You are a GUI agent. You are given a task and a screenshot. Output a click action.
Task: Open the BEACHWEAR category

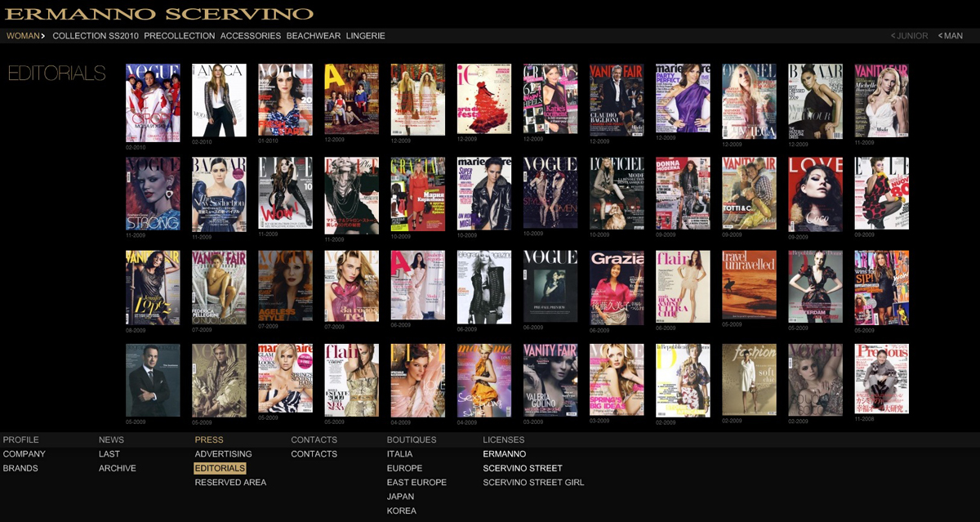pyautogui.click(x=314, y=36)
